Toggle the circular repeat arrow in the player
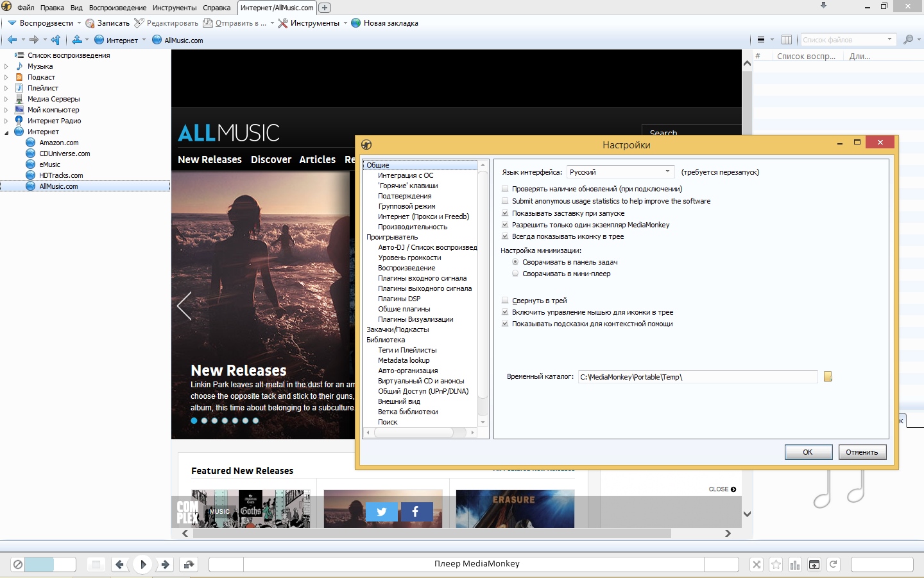924x578 pixels. pos(833,565)
